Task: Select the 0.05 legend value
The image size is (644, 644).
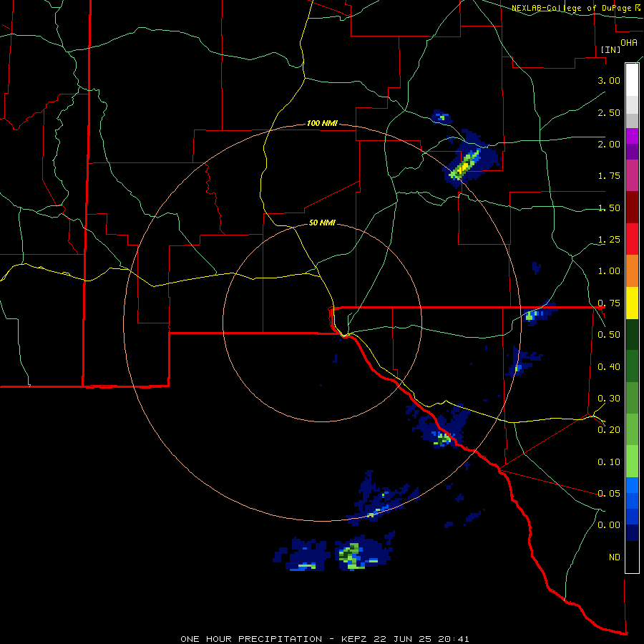Action: coord(609,493)
